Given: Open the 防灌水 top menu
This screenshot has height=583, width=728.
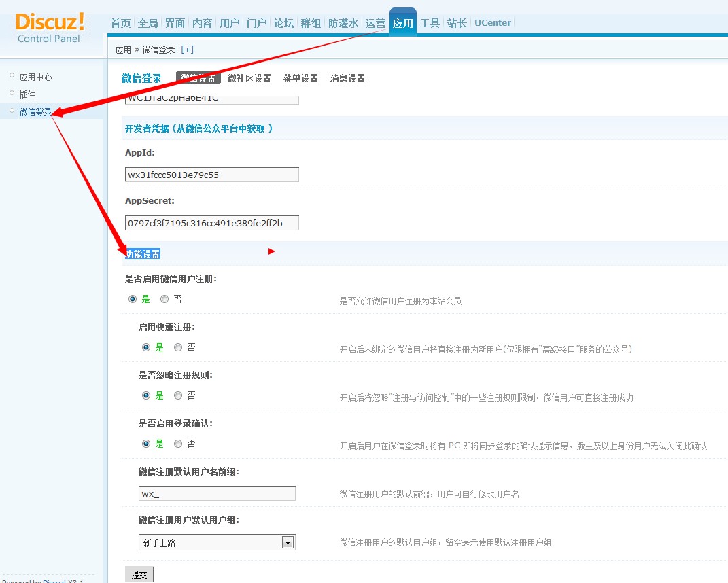Looking at the screenshot, I should (x=343, y=23).
